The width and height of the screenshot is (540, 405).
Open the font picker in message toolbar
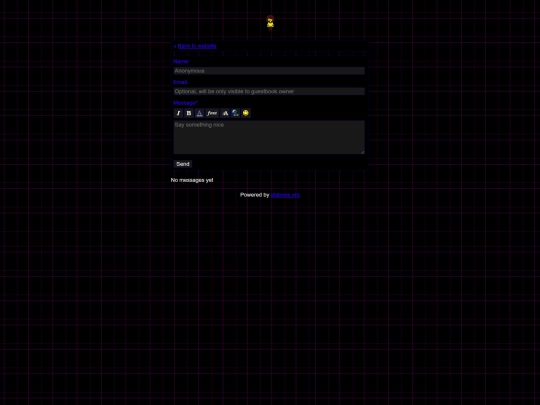click(x=212, y=113)
